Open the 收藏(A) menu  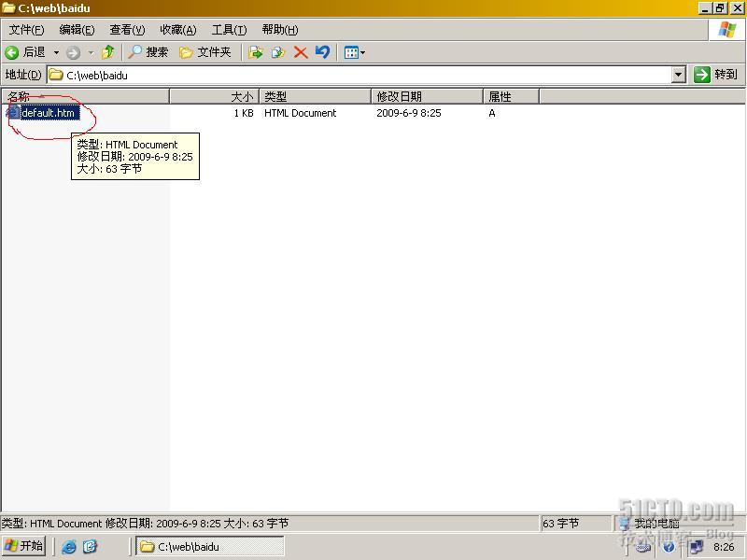(x=178, y=30)
